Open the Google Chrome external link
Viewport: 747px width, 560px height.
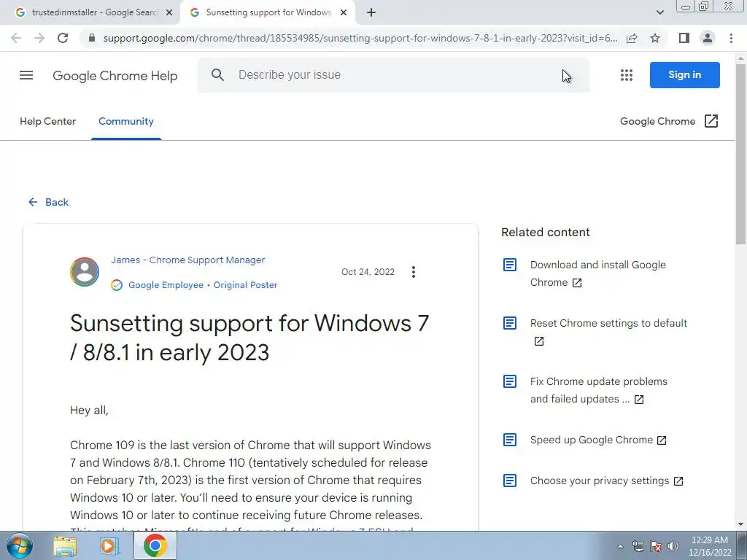coord(669,122)
